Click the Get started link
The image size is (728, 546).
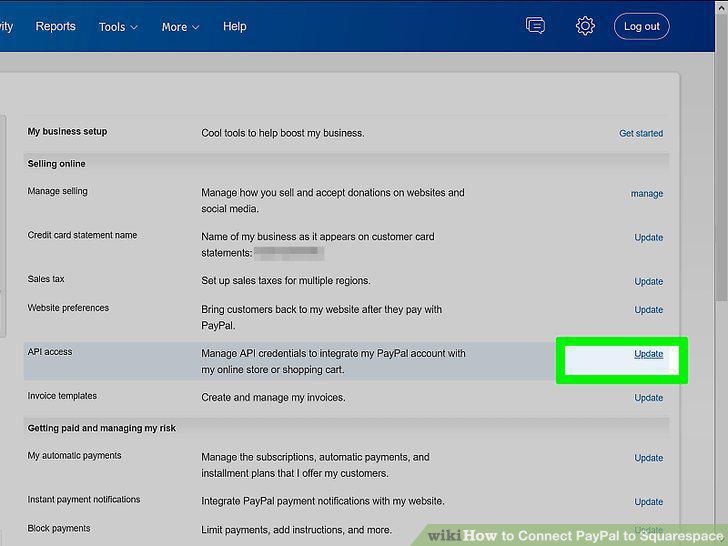click(641, 133)
